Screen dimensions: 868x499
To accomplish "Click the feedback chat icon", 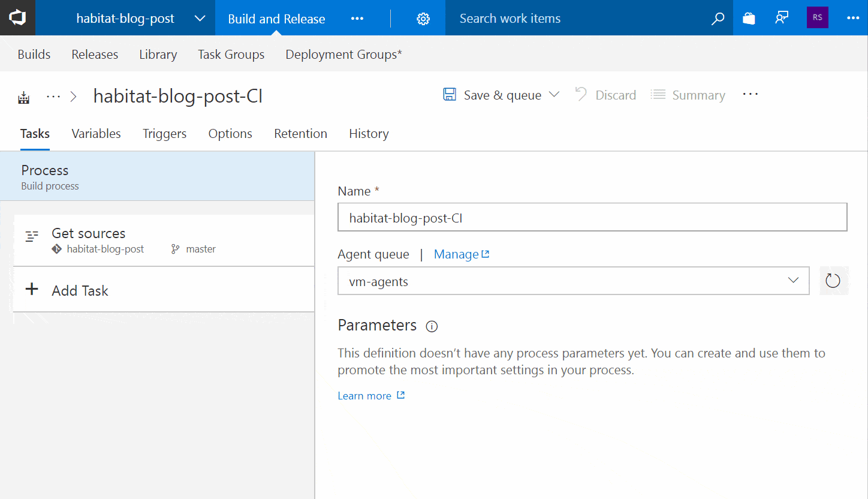I will tap(781, 18).
